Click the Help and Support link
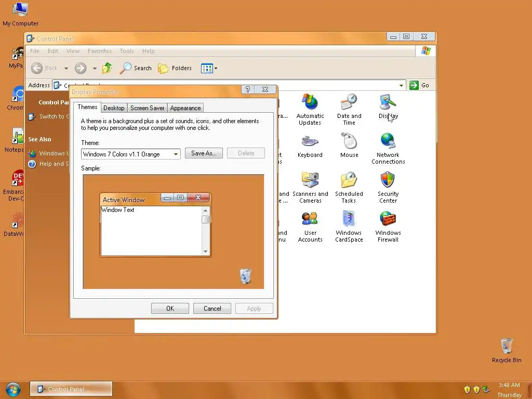This screenshot has height=399, width=532. 48,164
